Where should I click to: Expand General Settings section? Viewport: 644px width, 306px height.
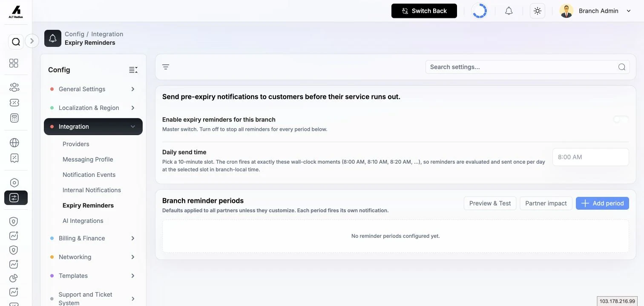point(93,89)
